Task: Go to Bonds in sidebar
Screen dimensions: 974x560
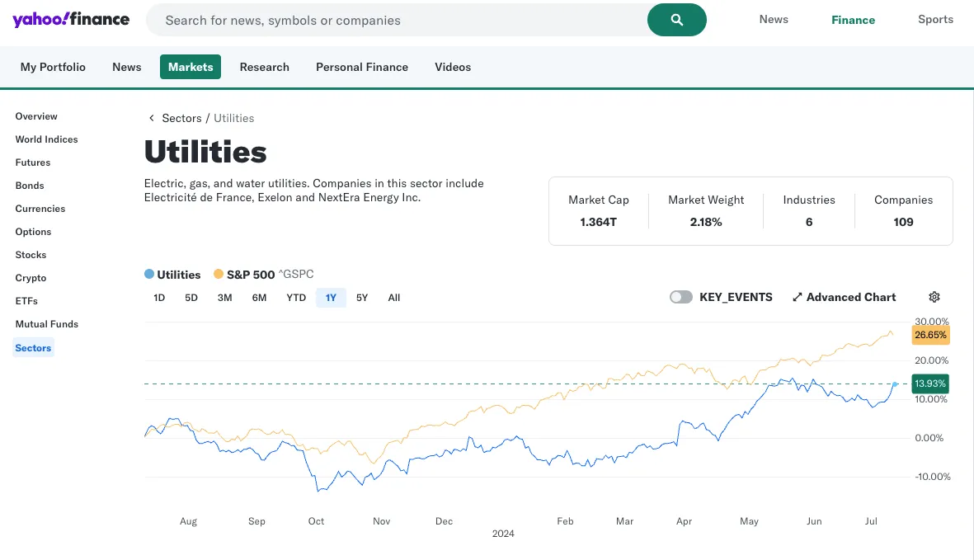Action: (30, 185)
